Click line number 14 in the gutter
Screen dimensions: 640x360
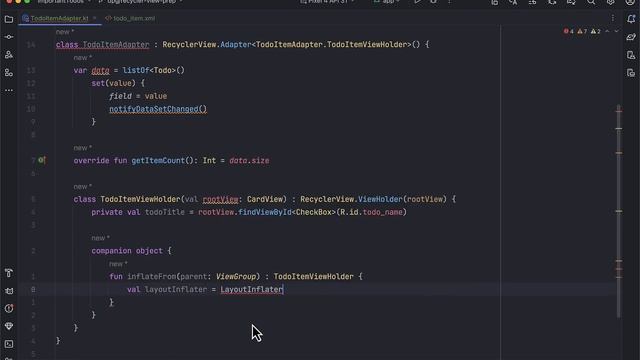coord(31,44)
